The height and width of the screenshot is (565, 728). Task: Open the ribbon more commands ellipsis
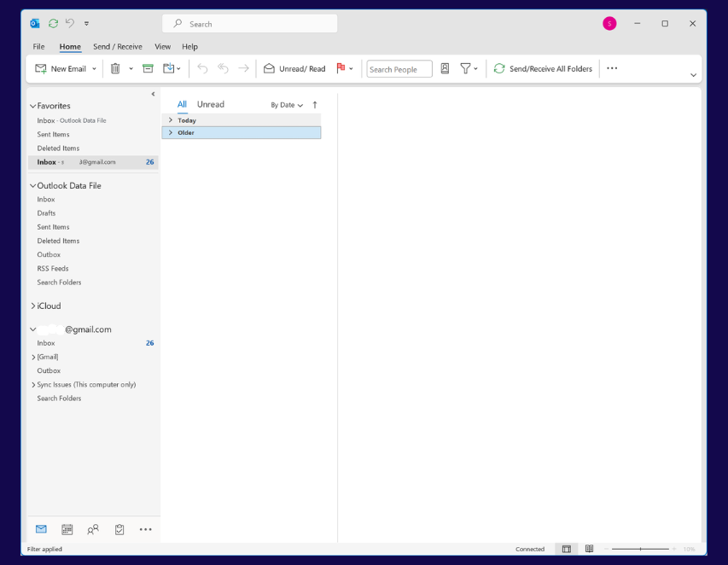coord(612,68)
